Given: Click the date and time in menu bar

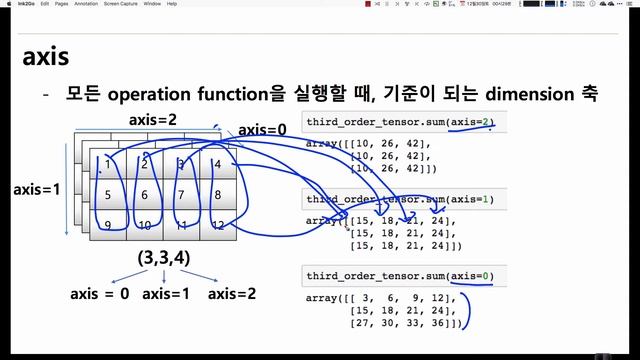Looking at the screenshot, I should point(488,4).
